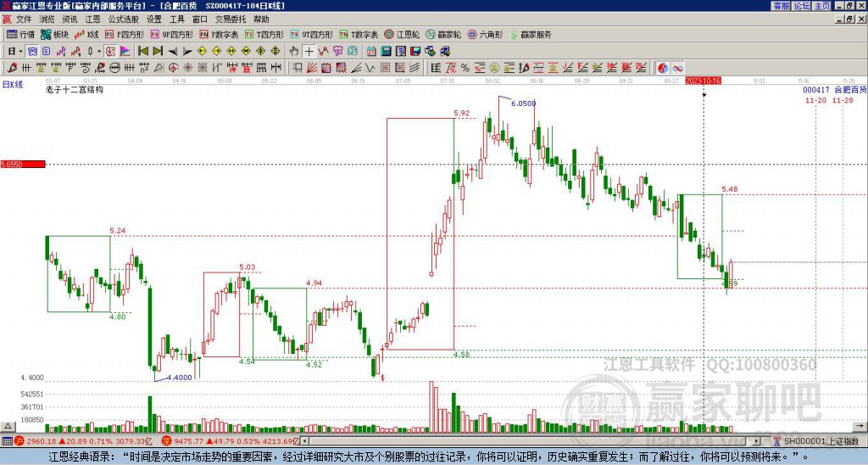Open the 工具 menu

click(x=177, y=20)
